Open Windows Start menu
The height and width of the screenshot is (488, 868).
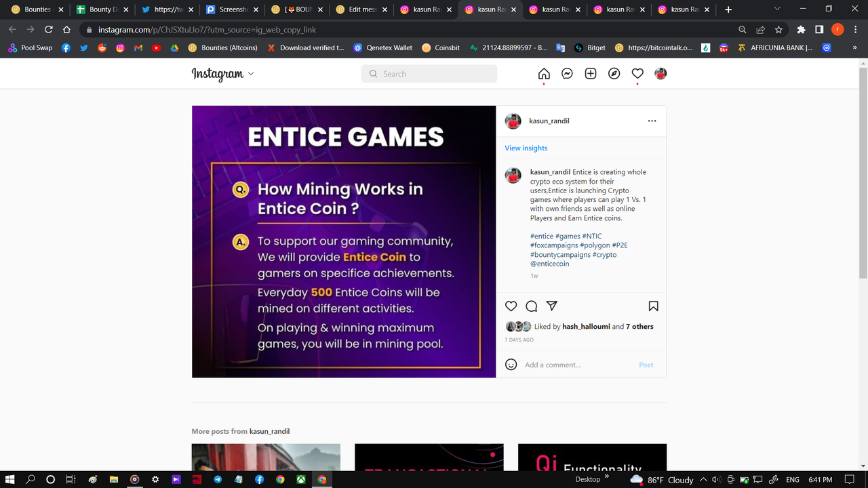coord(11,479)
